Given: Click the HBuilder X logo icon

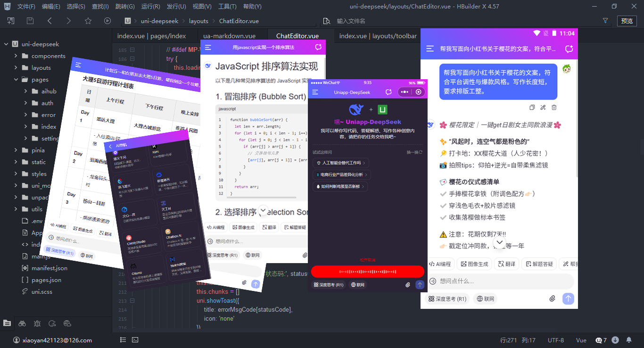Looking at the screenshot, I should 7,7.
